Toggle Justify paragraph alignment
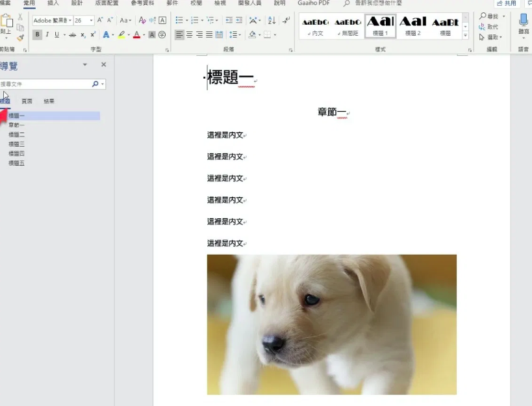Screen dimensions: 532x406 [x=209, y=34]
